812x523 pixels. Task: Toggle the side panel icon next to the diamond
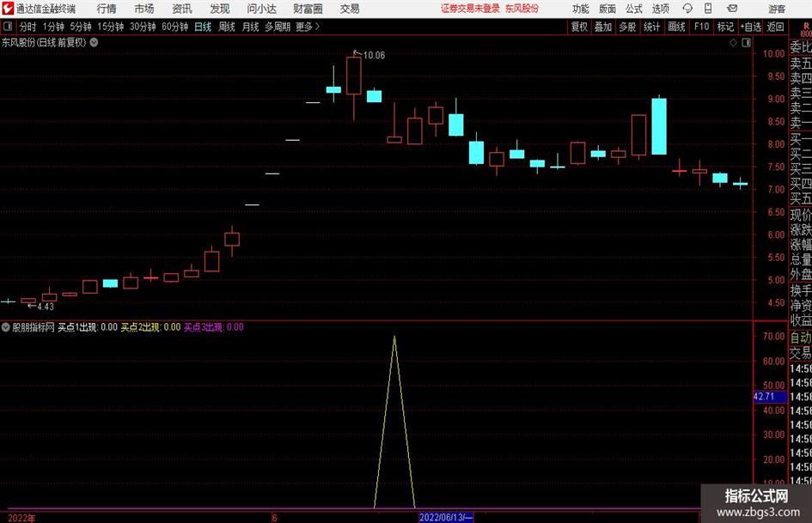[x=746, y=43]
